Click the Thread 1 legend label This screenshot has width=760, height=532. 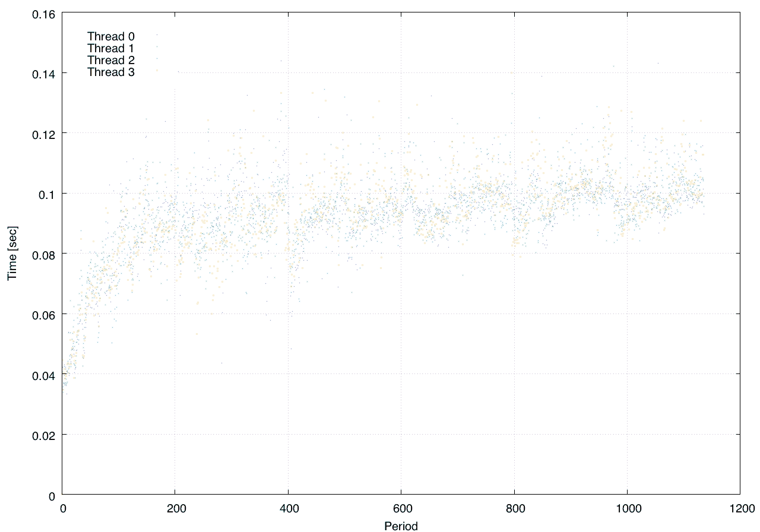pos(111,48)
